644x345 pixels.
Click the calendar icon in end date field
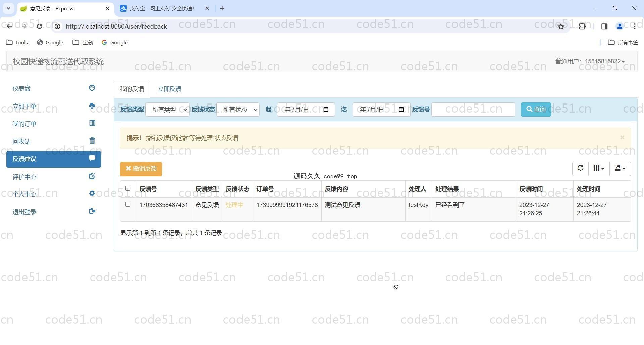pos(401,110)
